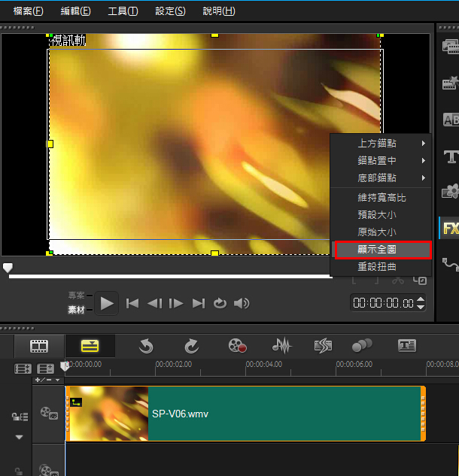This screenshot has height=476, width=459.
Task: Click the timeline playhead marker
Action: point(65,366)
